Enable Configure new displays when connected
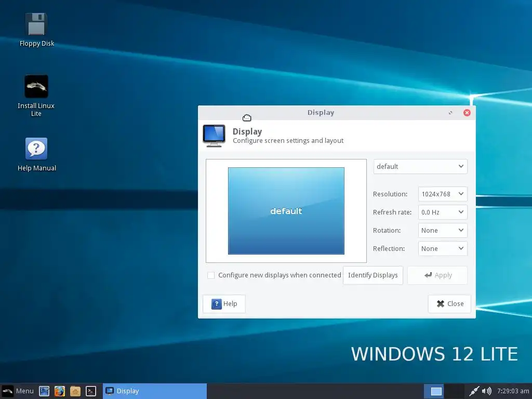The height and width of the screenshot is (399, 532). [211, 275]
